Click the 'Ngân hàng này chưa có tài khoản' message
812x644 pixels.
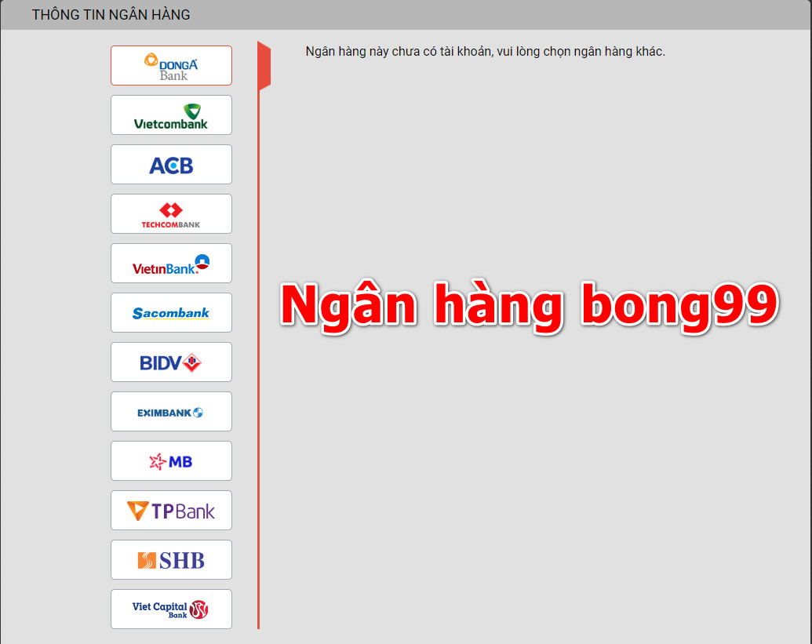[x=485, y=51]
